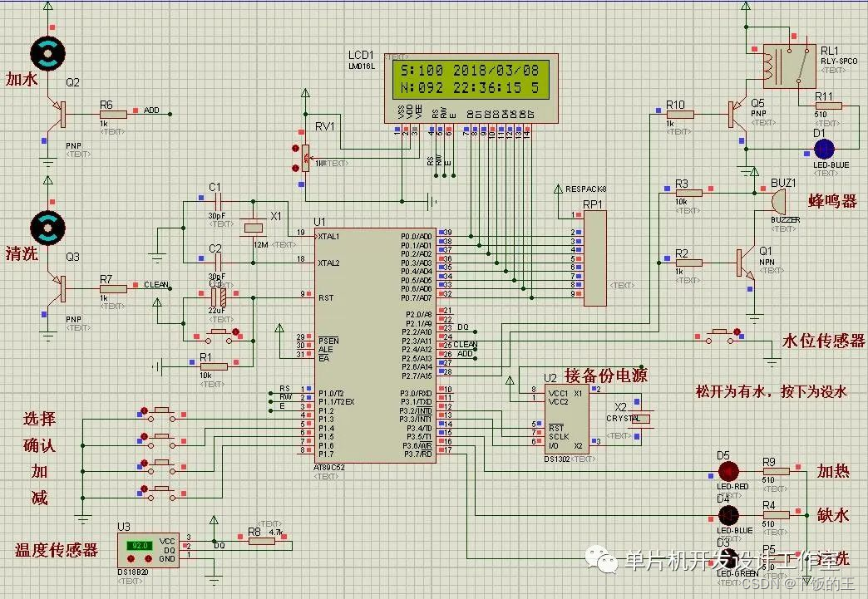Click the DS18B20 temperature readout 92.0
Screen dimensions: 868x599
[x=140, y=545]
